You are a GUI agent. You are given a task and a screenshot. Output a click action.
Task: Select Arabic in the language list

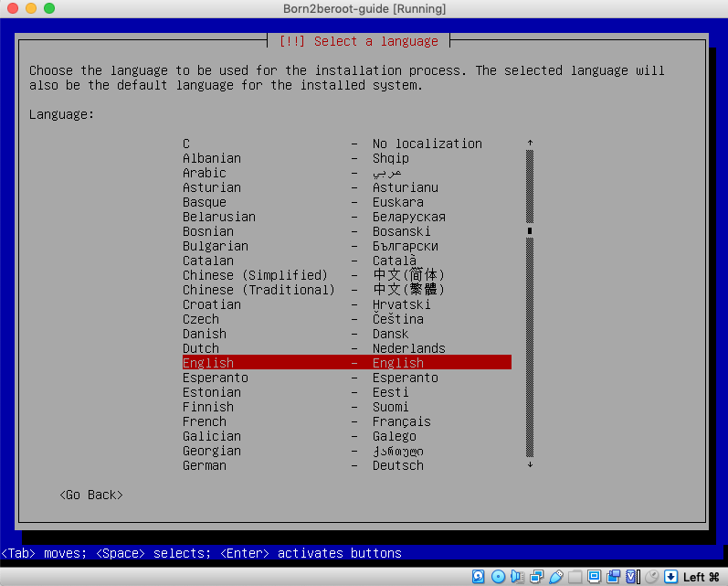tap(347, 173)
